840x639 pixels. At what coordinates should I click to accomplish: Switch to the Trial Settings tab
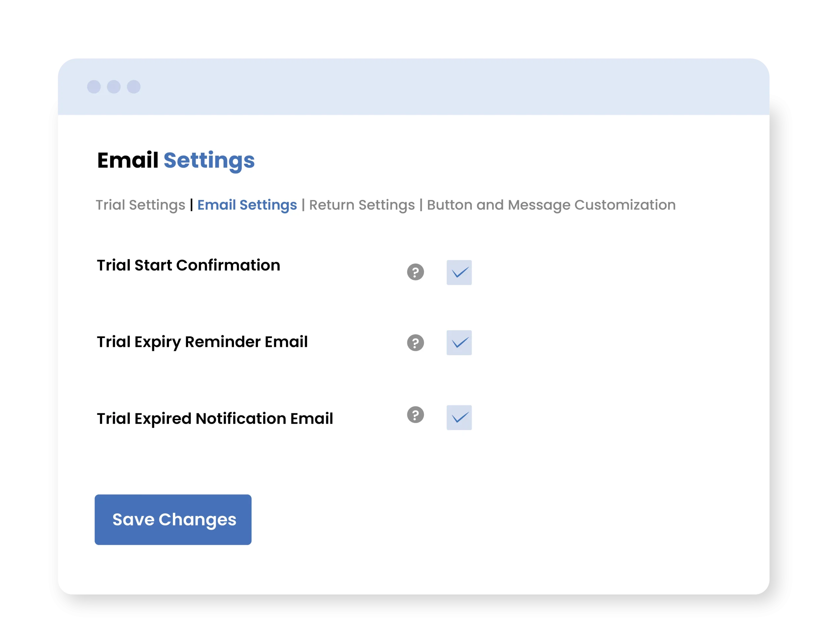140,205
